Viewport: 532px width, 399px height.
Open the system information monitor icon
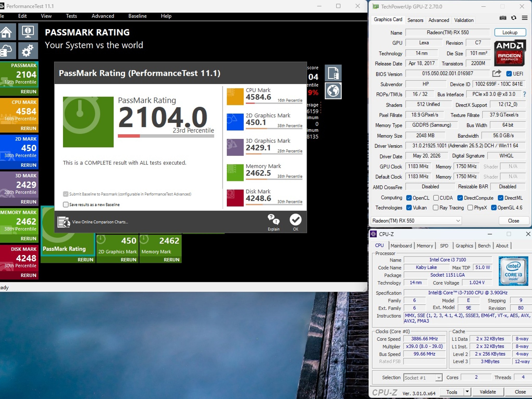point(28,32)
